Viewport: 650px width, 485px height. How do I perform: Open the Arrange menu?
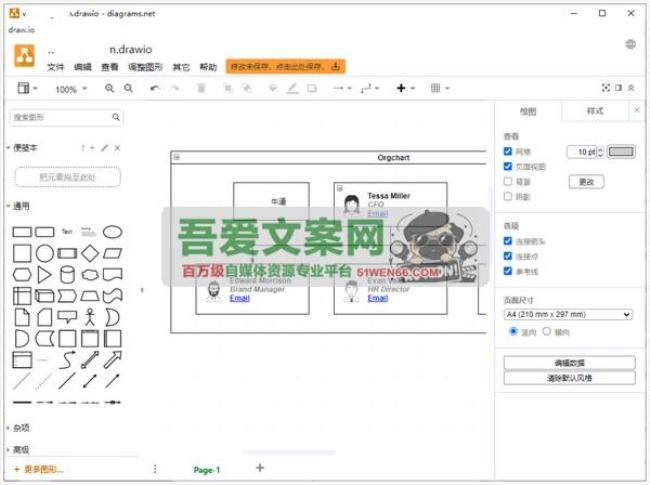[x=146, y=67]
